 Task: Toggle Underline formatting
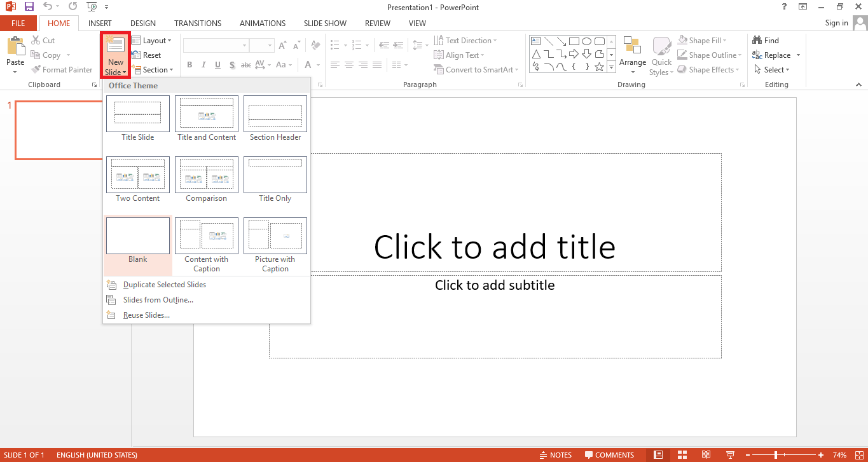coord(217,65)
